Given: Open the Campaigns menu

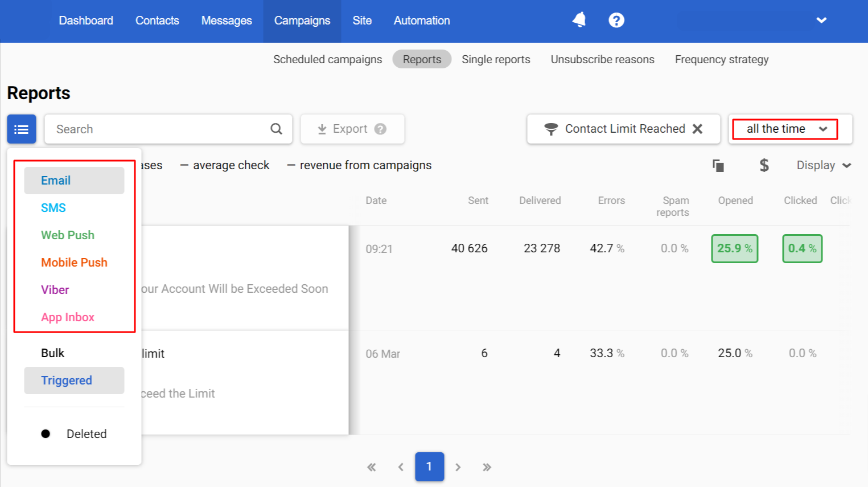Looking at the screenshot, I should (x=302, y=21).
